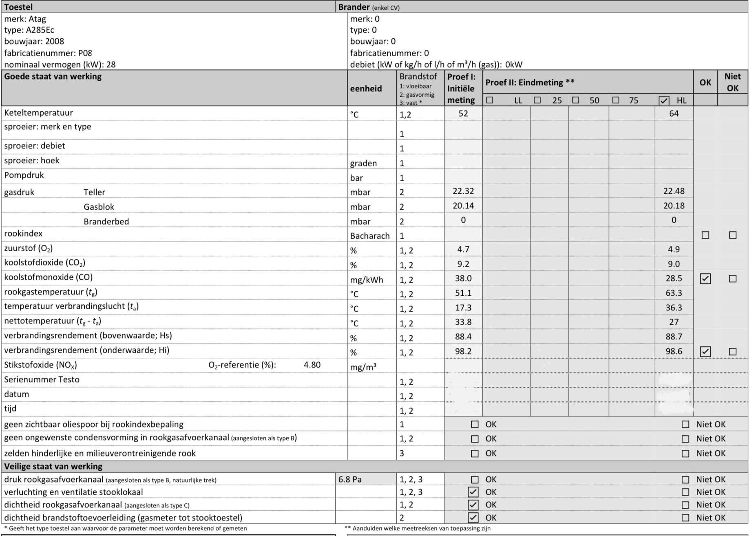Uncheck OK for verbrandingsrendement onderwaarde Hi
This screenshot has width=756, height=536.
705,352
